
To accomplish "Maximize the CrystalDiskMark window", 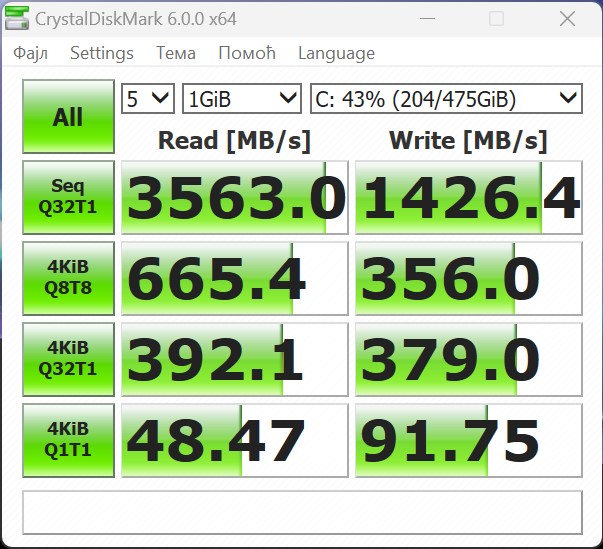I will (x=496, y=18).
